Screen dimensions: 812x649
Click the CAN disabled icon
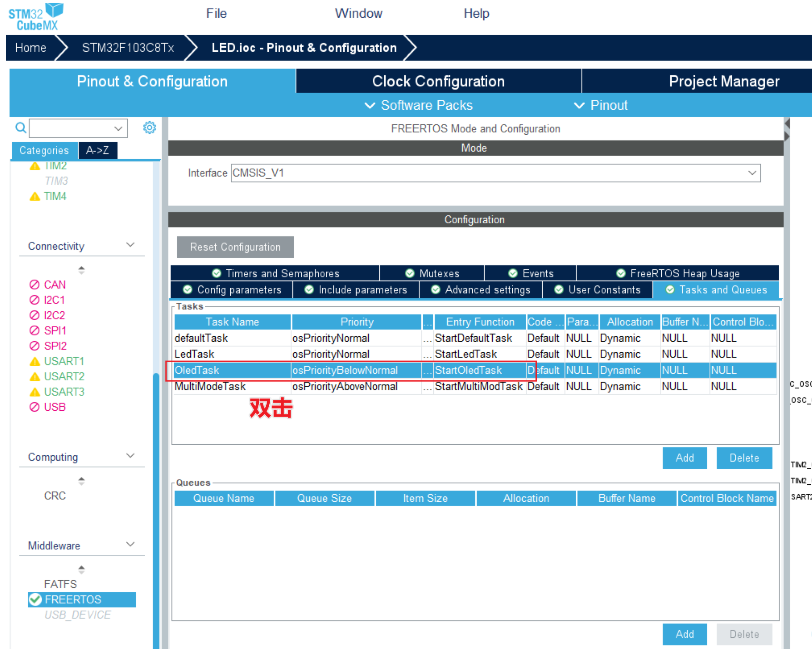pyautogui.click(x=35, y=285)
